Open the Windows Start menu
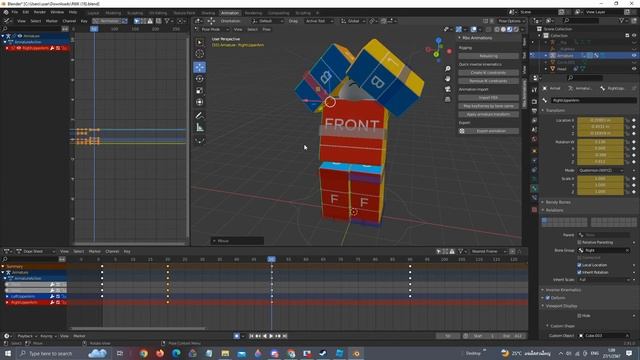The height and width of the screenshot is (360, 640). 7,353
